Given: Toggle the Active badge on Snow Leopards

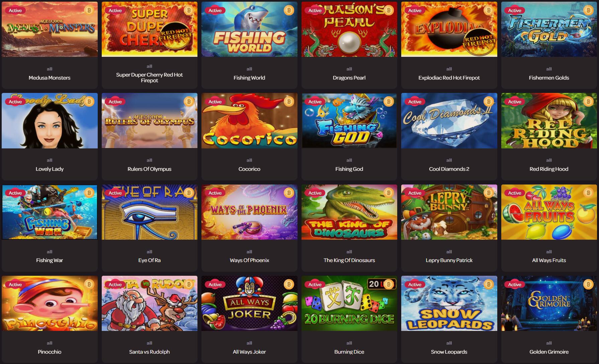Looking at the screenshot, I should (x=415, y=284).
